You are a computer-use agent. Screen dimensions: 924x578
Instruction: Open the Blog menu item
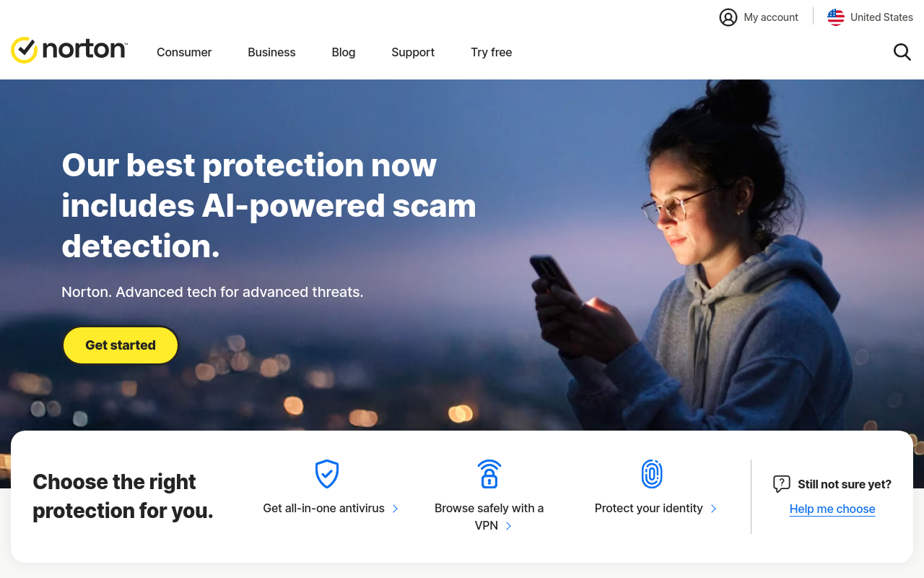pos(344,52)
